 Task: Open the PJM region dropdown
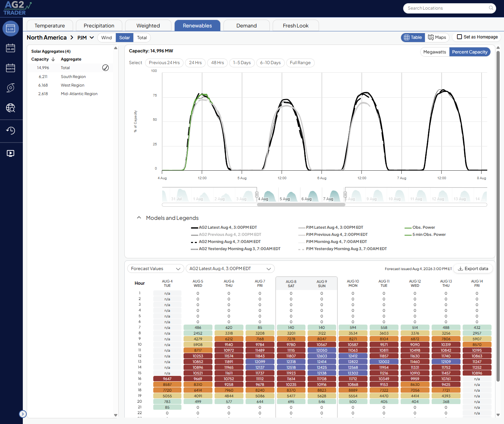86,37
